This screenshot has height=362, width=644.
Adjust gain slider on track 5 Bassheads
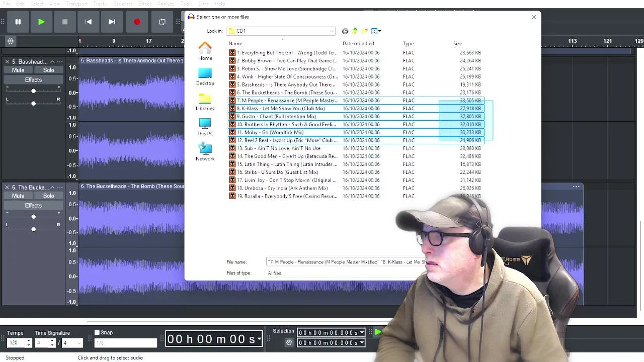pos(33,90)
